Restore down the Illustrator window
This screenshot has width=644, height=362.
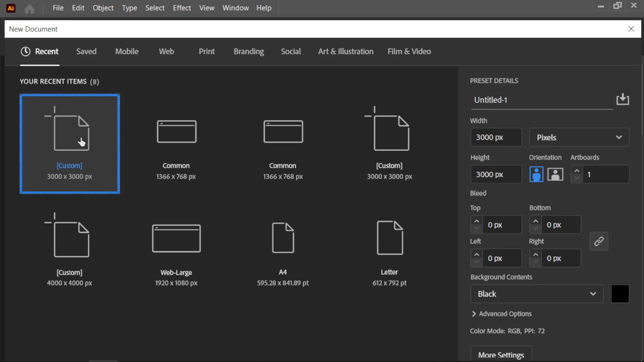(618, 6)
